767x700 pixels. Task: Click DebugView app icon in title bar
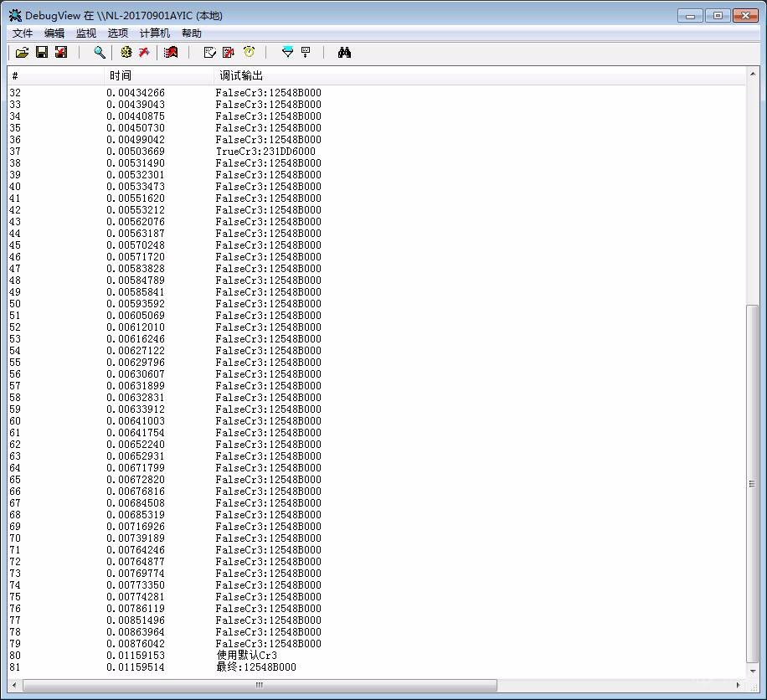pyautogui.click(x=15, y=16)
